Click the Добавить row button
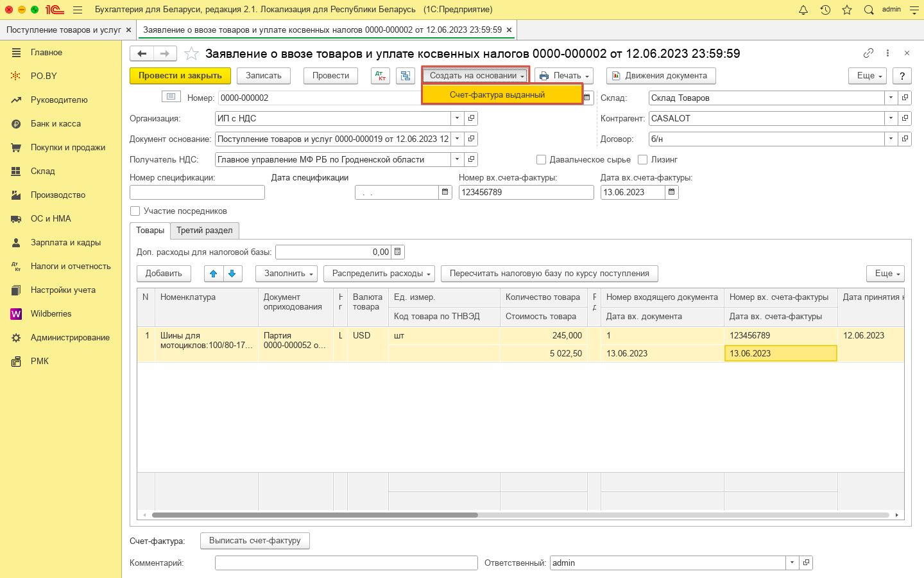 click(164, 274)
